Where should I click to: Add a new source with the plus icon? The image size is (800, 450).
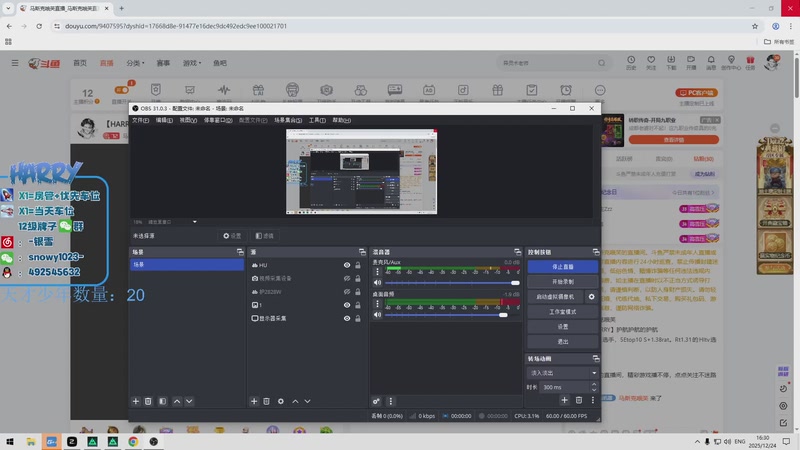[x=253, y=401]
